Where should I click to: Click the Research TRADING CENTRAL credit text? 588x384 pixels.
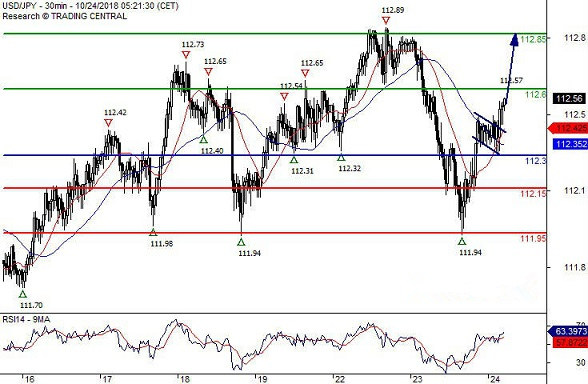pyautogui.click(x=64, y=16)
